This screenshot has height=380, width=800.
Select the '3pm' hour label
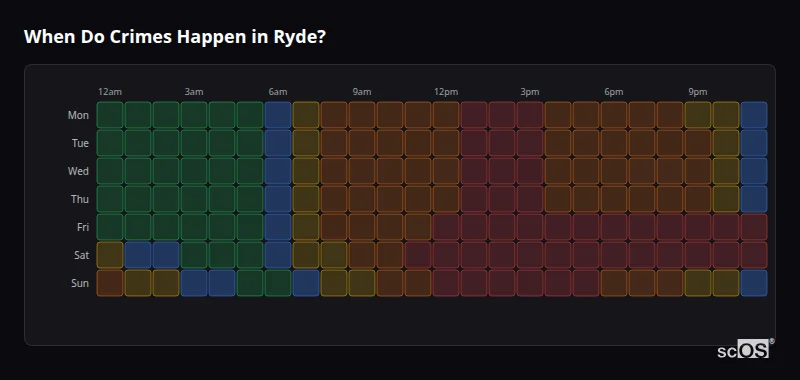[530, 92]
